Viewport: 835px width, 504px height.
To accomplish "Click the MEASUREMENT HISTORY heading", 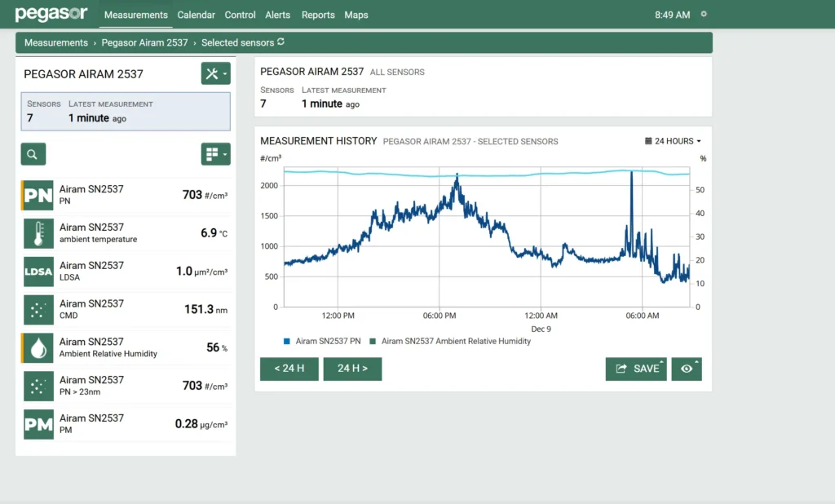I will coord(319,141).
